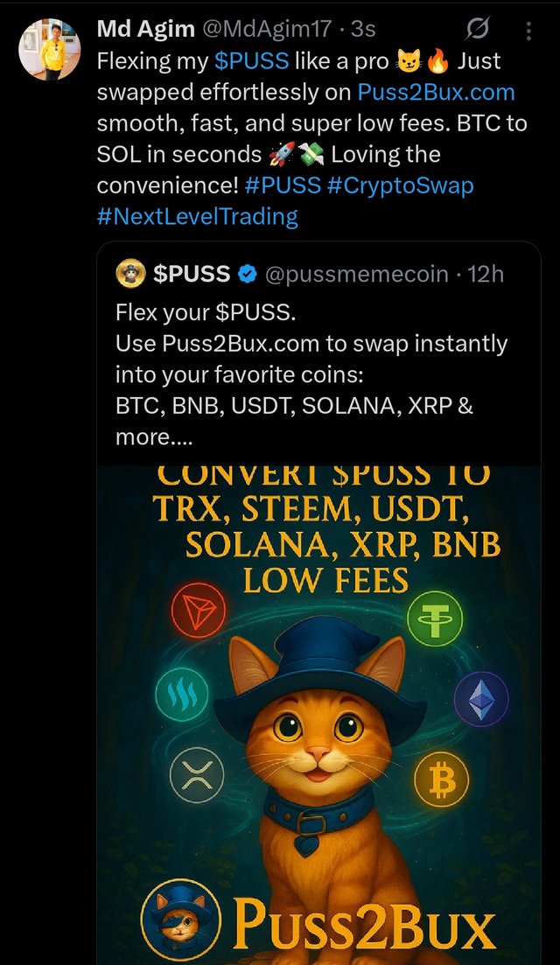
Task: Open the @pussmemecoin handle in quote
Action: (356, 275)
